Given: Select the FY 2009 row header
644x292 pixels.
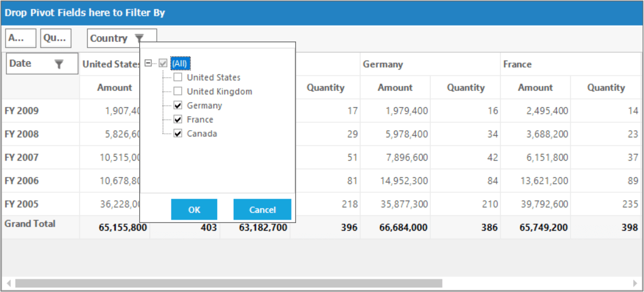Looking at the screenshot, I should [x=22, y=110].
